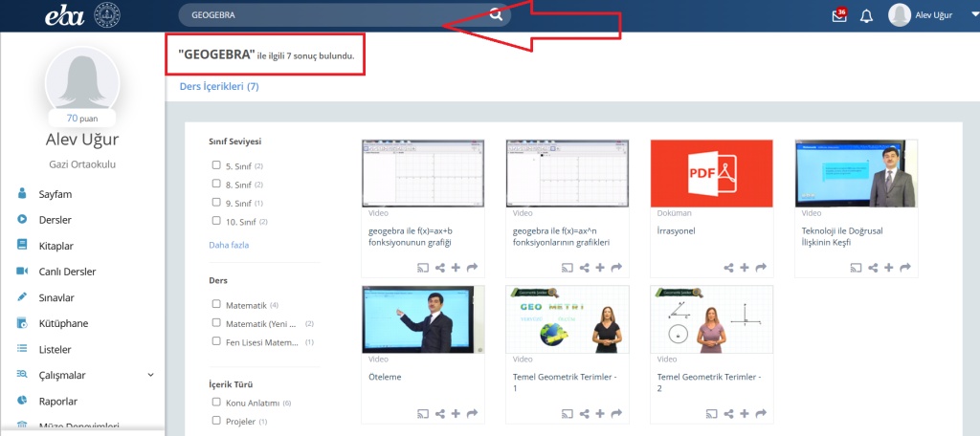Go to Sayfam in sidebar

point(55,194)
